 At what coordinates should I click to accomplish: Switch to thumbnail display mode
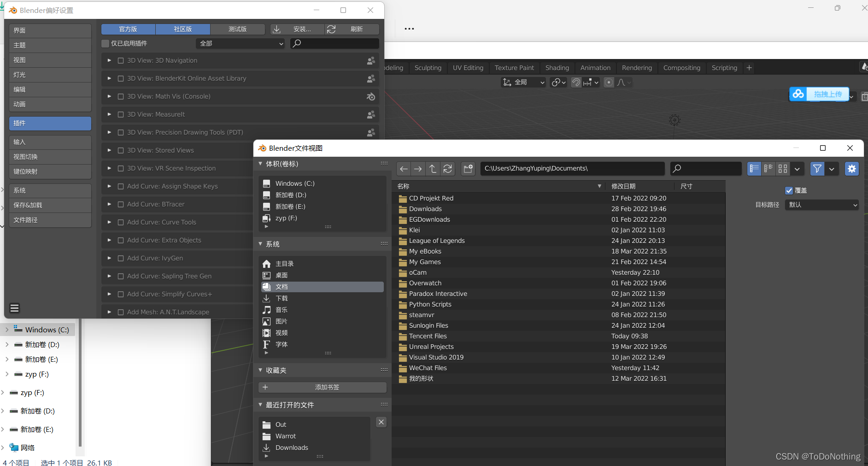tap(783, 169)
